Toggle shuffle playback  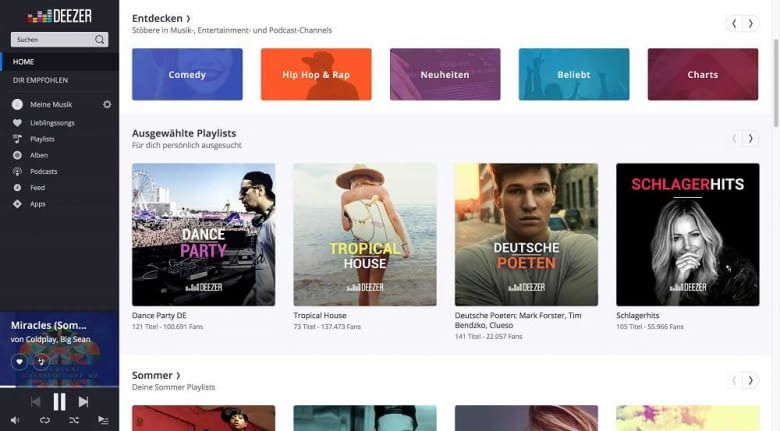[74, 421]
